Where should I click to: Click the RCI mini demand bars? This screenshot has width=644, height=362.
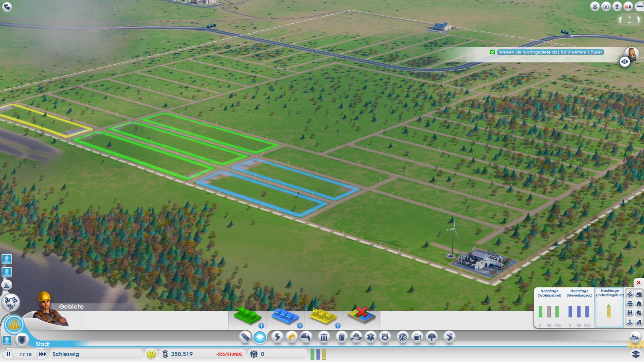coord(318,354)
